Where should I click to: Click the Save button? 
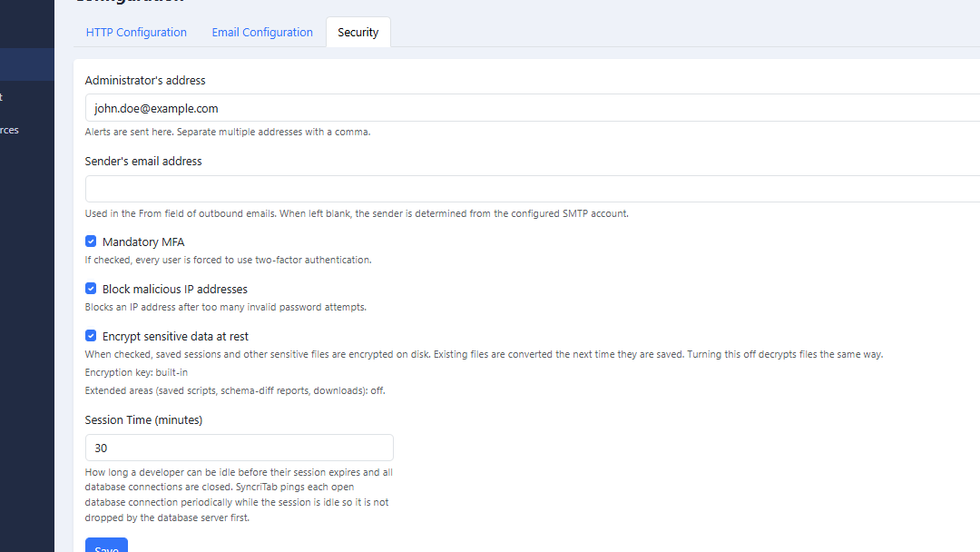coord(106,545)
